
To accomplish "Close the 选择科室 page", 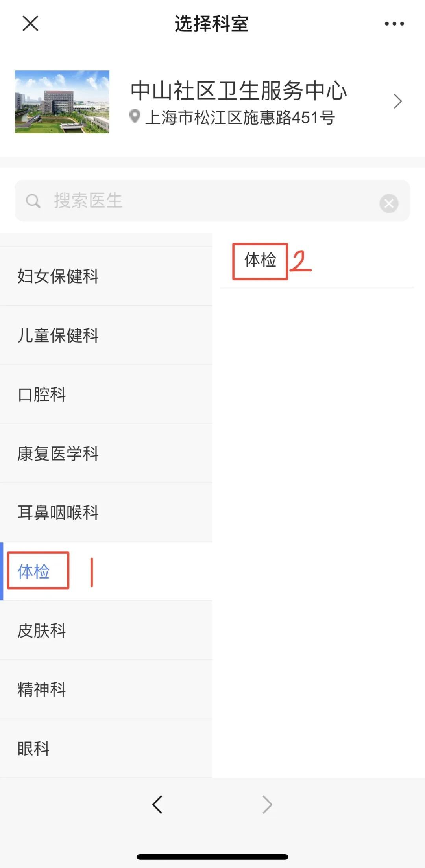I will [30, 24].
